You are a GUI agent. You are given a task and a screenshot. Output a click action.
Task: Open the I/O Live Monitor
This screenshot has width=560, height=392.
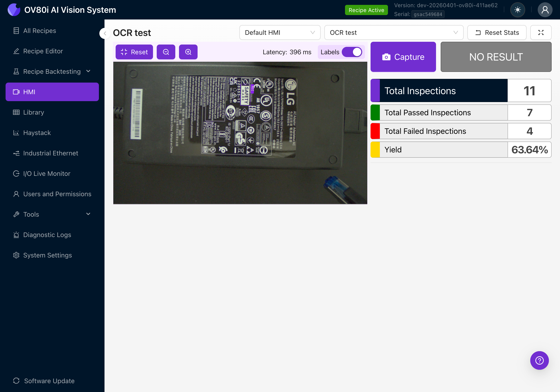pos(47,174)
